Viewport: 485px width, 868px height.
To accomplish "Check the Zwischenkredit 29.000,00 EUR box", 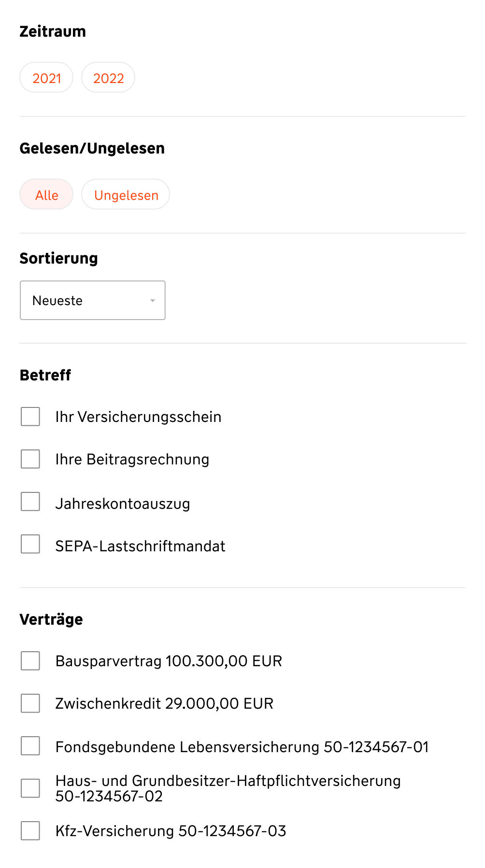I will tap(30, 703).
